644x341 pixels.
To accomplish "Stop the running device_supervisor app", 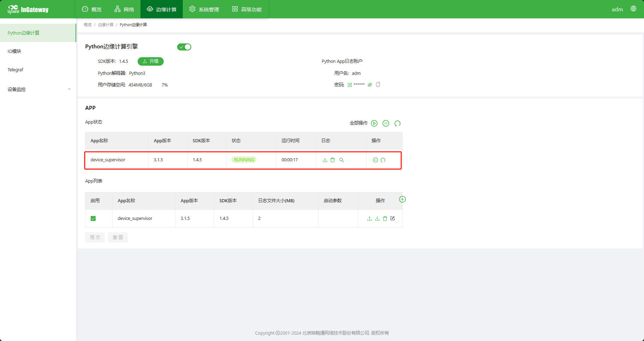I will 375,160.
